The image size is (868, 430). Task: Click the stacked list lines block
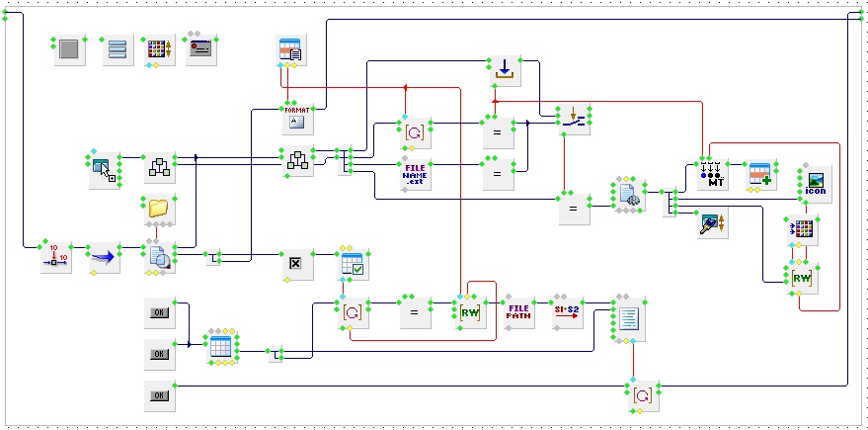pos(118,49)
